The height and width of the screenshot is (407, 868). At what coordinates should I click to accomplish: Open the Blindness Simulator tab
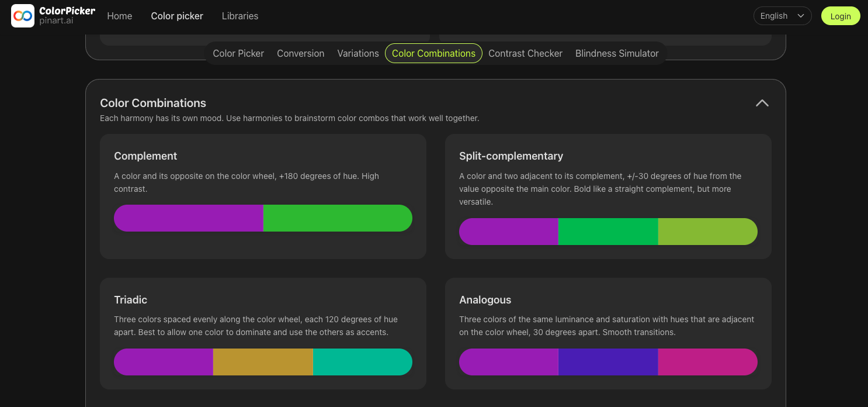617,53
